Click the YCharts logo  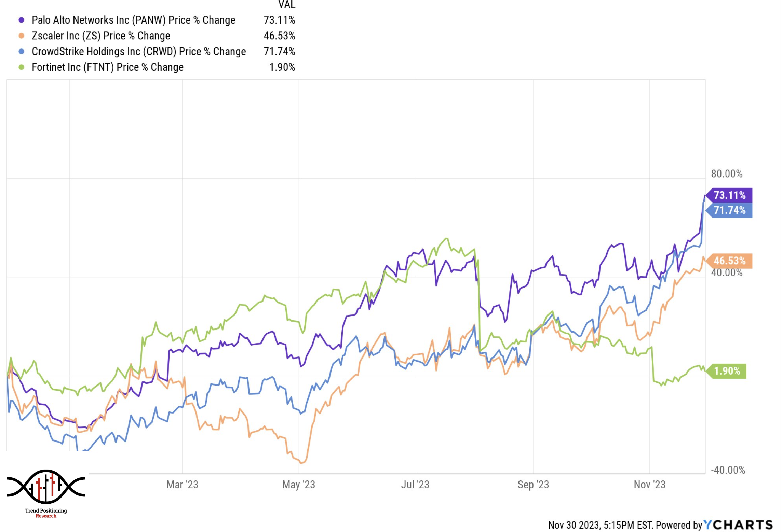pyautogui.click(x=738, y=524)
